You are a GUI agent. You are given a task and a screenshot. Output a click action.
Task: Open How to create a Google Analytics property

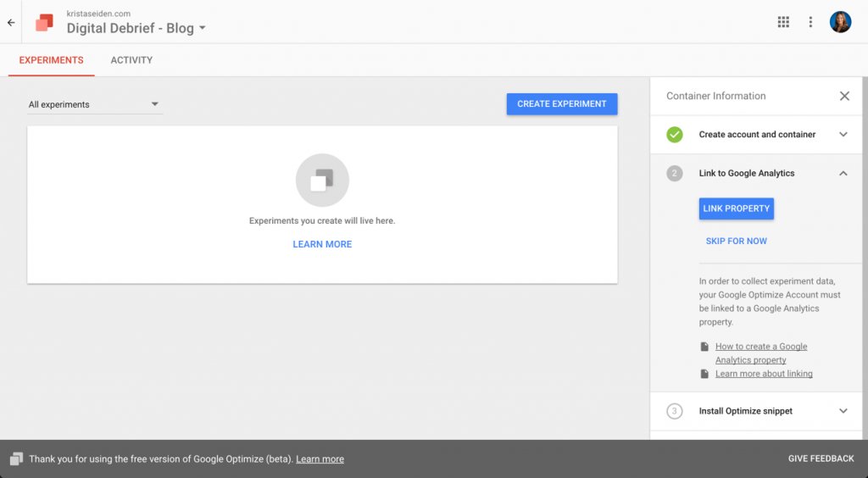[761, 353]
